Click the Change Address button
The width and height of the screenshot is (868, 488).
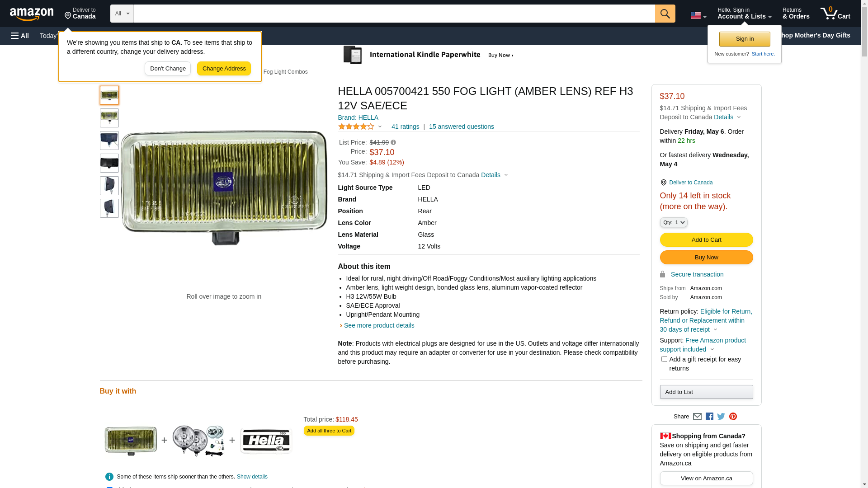224,69
